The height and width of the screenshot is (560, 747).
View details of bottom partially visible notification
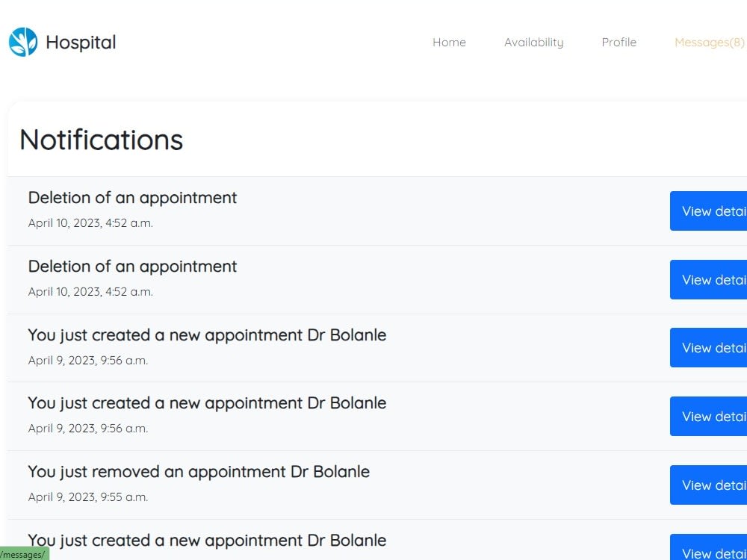708,547
